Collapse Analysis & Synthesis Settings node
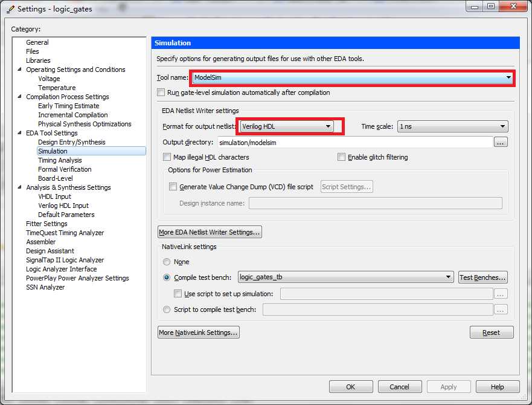 pos(20,187)
